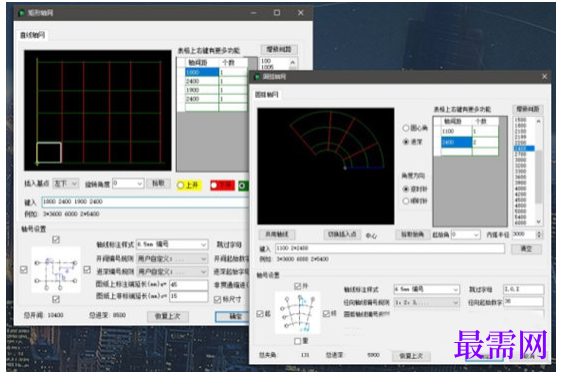Click the green app icon in 圆弧轴网 title bar

257,76
